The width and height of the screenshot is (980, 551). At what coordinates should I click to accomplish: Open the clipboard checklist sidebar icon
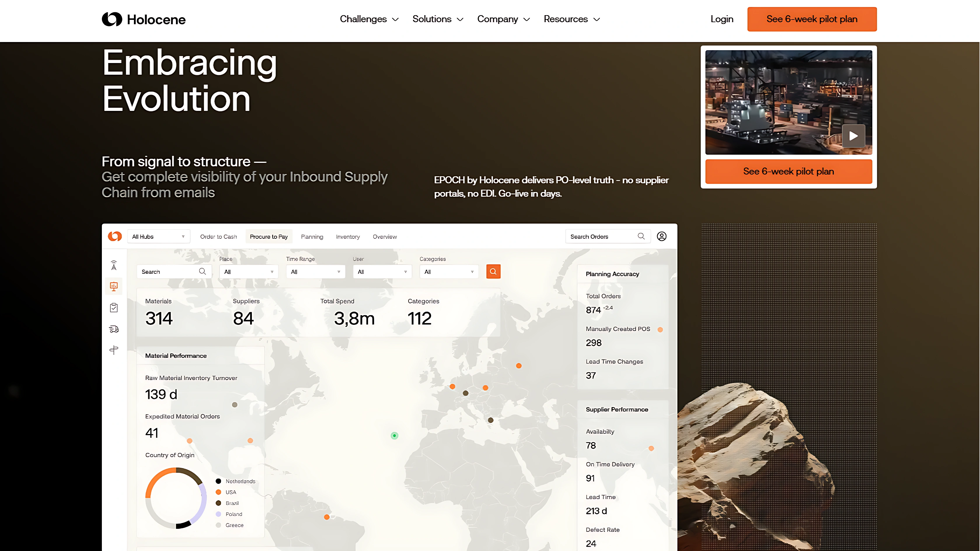pyautogui.click(x=114, y=308)
